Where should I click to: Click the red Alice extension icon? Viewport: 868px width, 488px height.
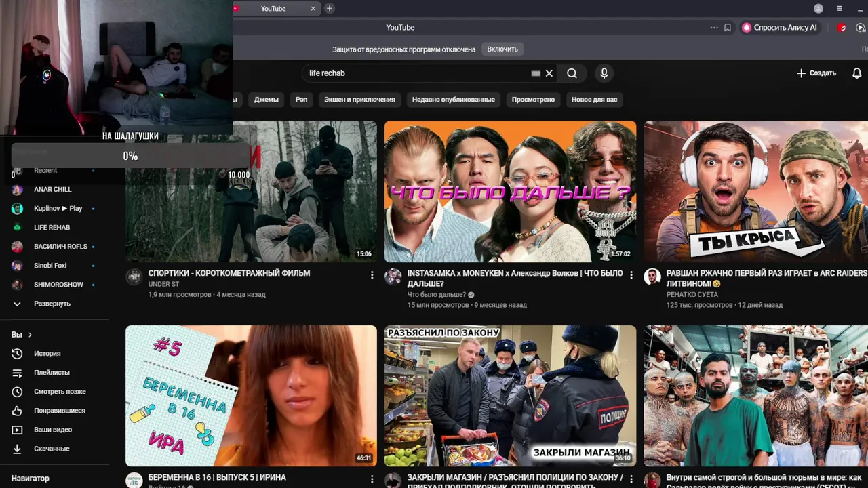(842, 28)
